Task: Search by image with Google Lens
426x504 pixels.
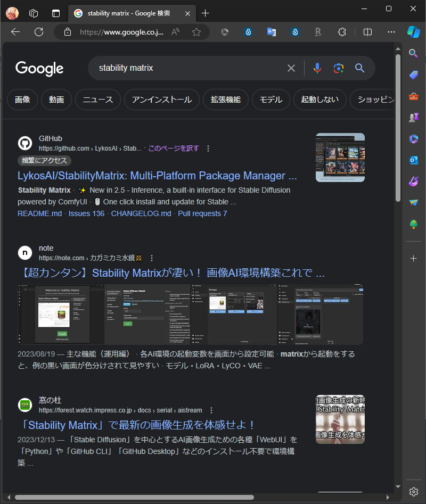Action: pos(338,68)
